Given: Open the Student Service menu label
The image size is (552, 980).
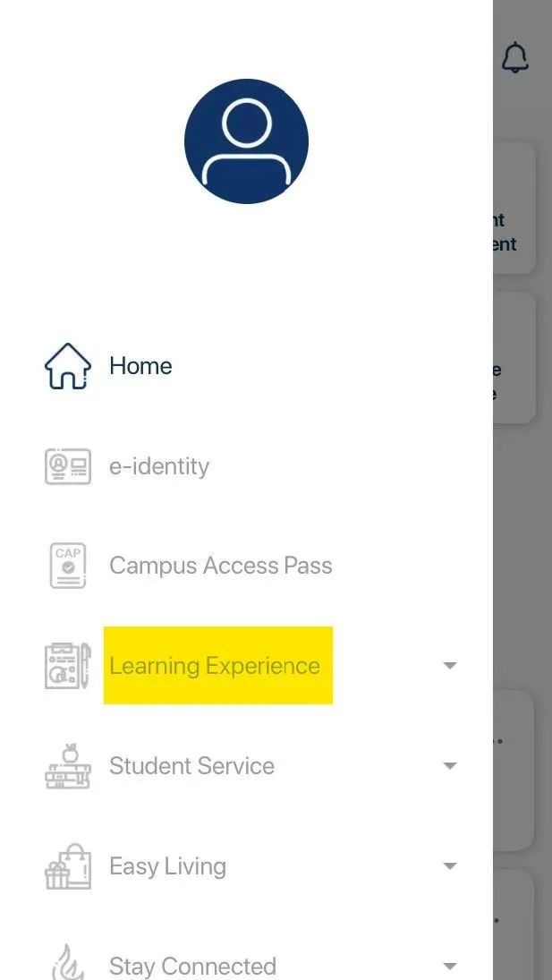Looking at the screenshot, I should pyautogui.click(x=191, y=765).
